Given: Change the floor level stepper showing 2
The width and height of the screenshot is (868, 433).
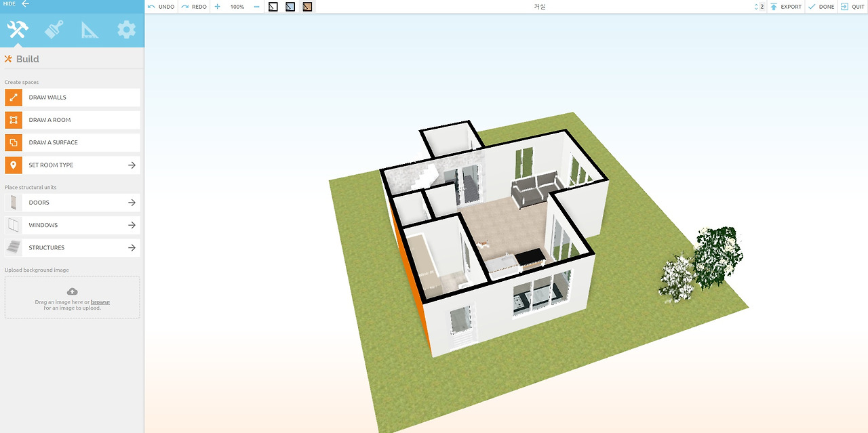Looking at the screenshot, I should [759, 7].
